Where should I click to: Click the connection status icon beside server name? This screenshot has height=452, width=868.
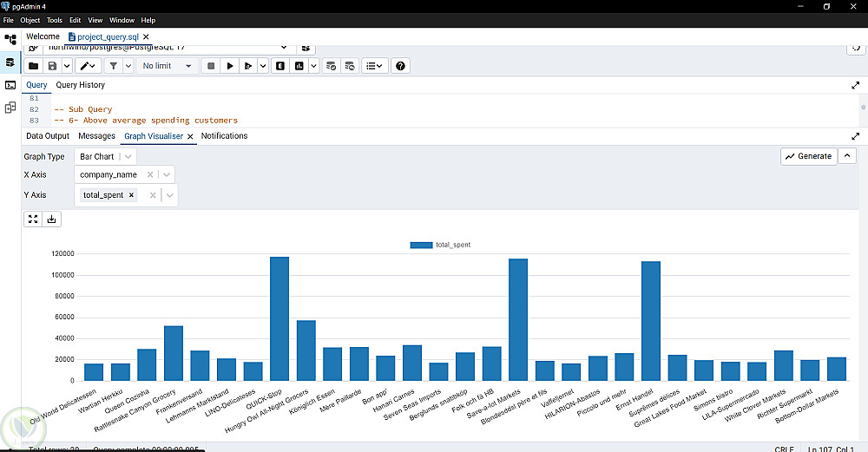(33, 48)
